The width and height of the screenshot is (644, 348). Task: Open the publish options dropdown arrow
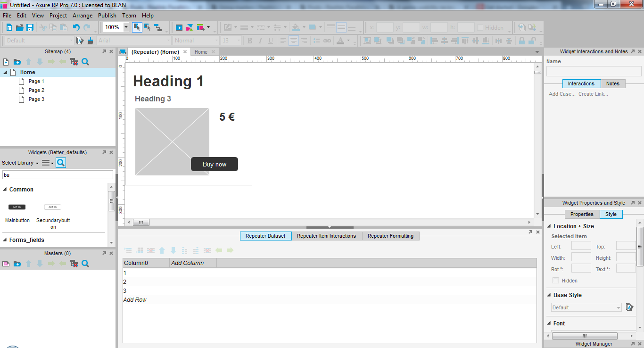pos(208,27)
